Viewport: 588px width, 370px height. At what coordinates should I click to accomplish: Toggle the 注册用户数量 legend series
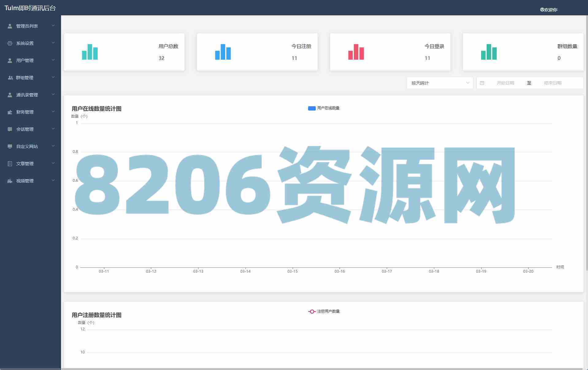point(324,311)
